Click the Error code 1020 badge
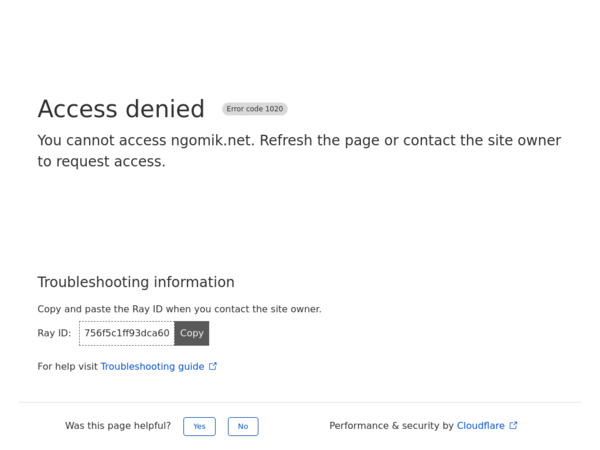600x450 pixels. tap(255, 109)
